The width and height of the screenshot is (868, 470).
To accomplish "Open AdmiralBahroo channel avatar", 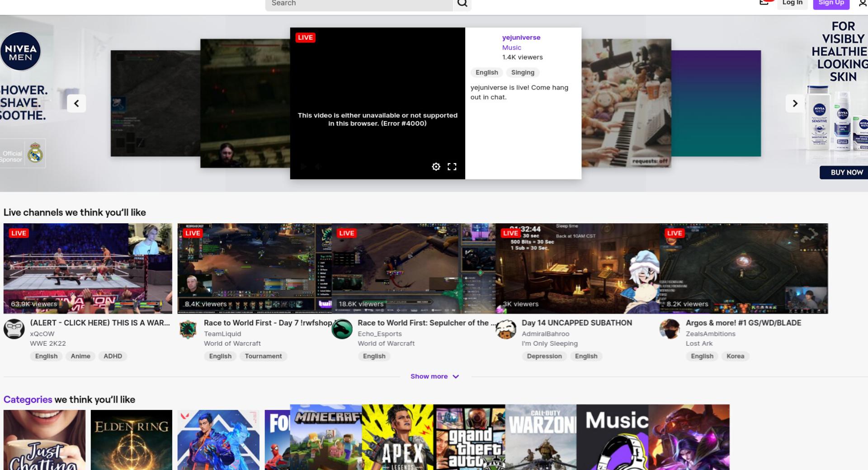I will pos(506,329).
